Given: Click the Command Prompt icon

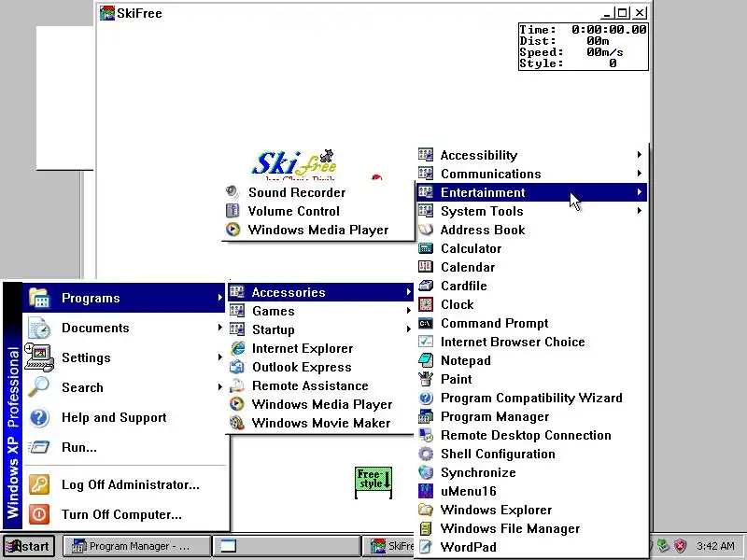Looking at the screenshot, I should (x=426, y=323).
